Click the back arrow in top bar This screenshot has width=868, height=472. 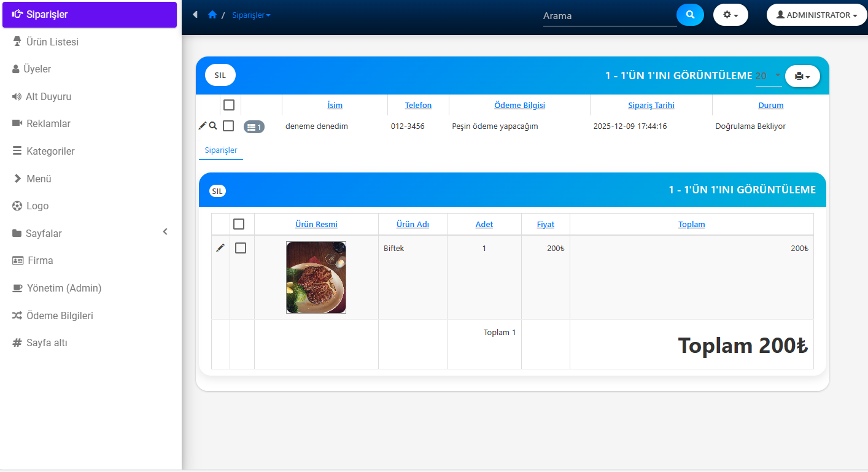[195, 15]
